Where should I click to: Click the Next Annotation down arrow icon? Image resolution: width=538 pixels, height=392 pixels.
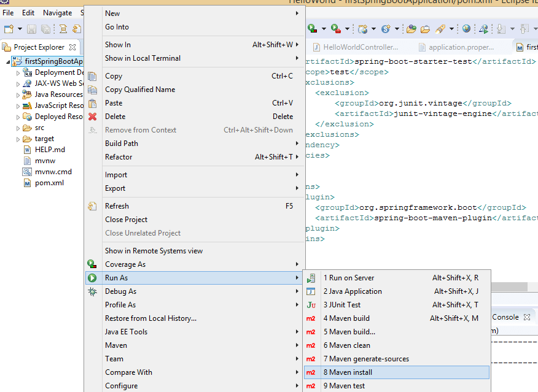point(501,29)
